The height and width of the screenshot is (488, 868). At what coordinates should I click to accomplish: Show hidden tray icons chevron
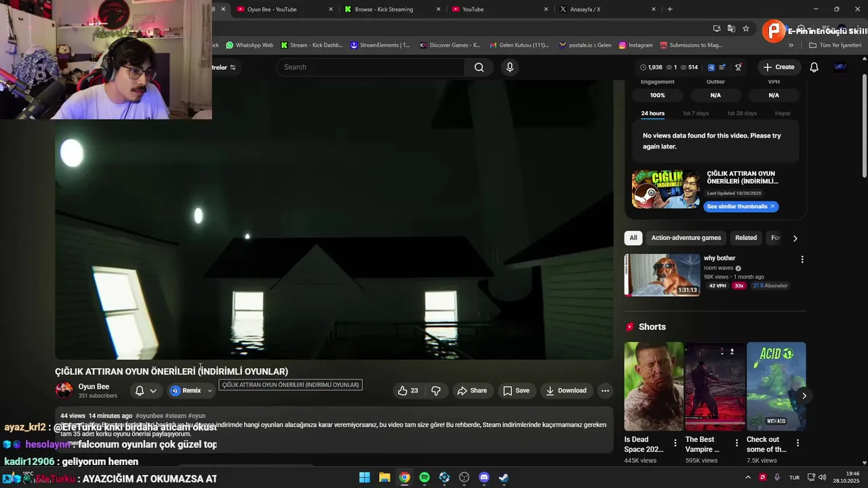point(748,477)
